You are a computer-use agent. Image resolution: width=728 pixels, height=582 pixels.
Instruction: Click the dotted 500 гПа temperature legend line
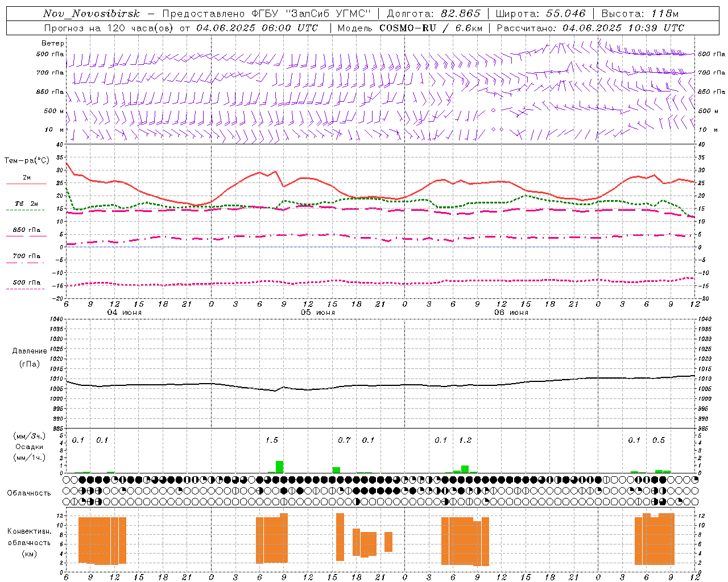point(25,289)
